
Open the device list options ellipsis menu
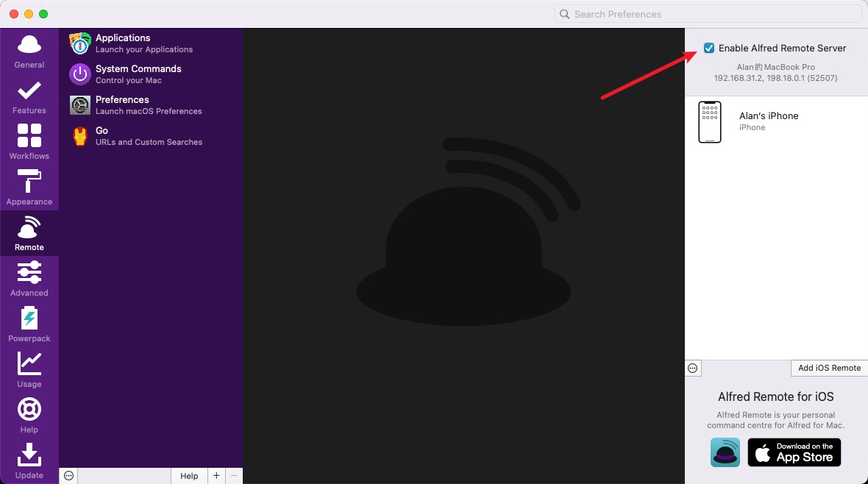[x=692, y=369]
